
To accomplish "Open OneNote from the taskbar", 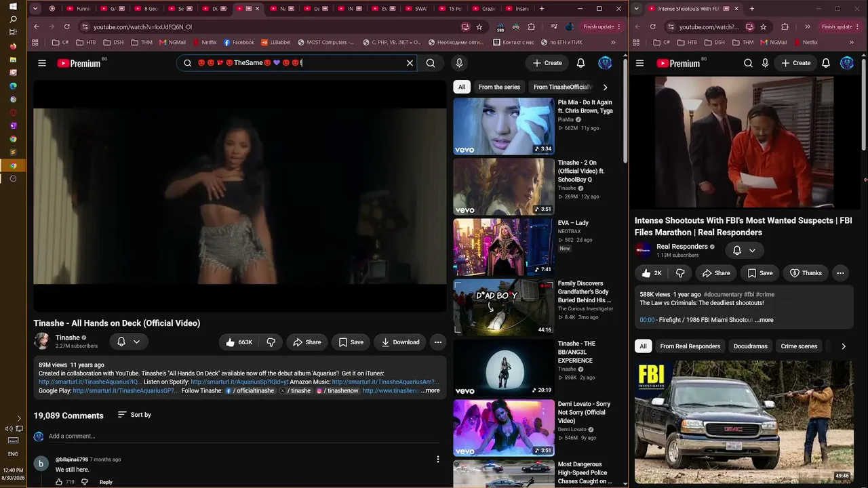I will tap(13, 125).
